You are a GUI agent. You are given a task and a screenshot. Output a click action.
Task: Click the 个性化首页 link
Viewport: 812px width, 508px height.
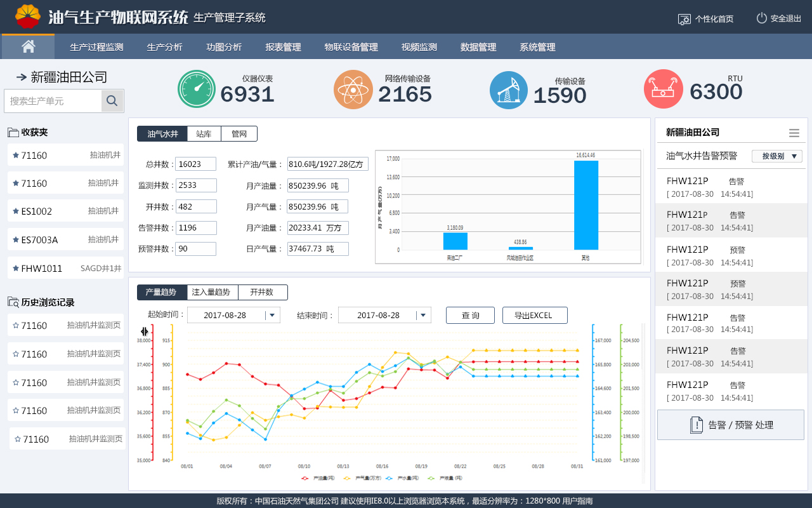pyautogui.click(x=714, y=19)
